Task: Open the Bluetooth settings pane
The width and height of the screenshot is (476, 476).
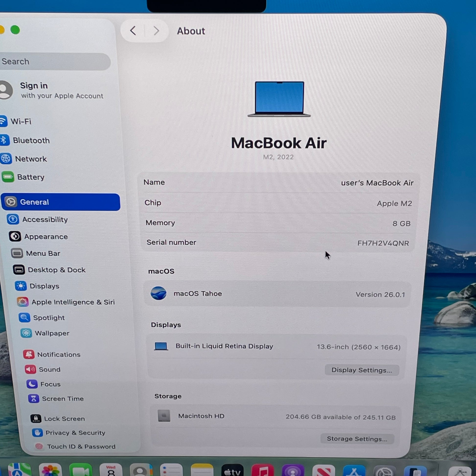Action: click(x=31, y=140)
